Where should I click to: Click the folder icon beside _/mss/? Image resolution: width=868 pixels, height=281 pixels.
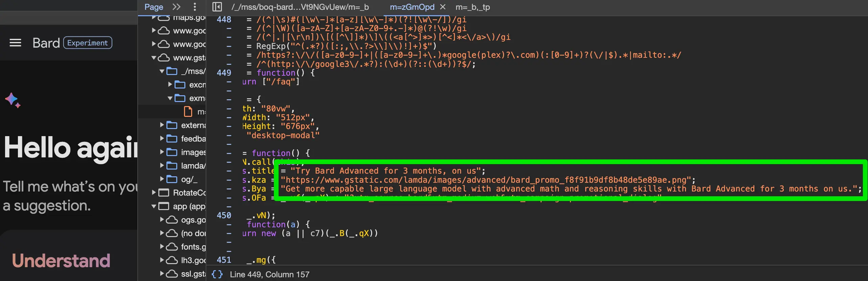coord(172,71)
